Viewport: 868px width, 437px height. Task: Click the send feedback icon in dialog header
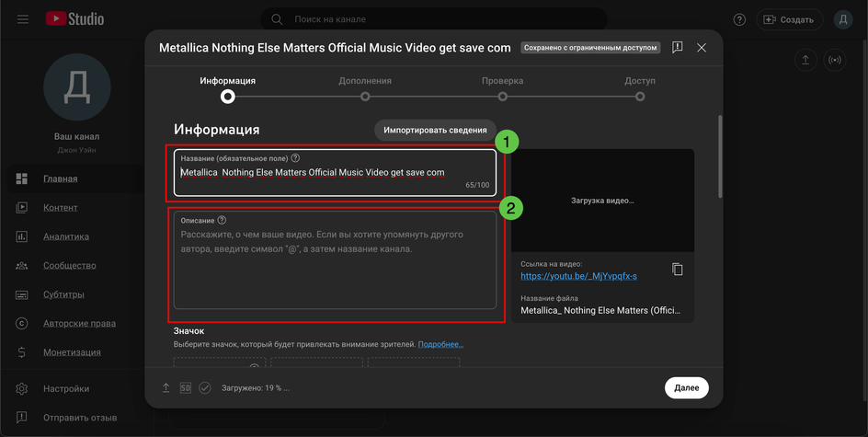677,48
